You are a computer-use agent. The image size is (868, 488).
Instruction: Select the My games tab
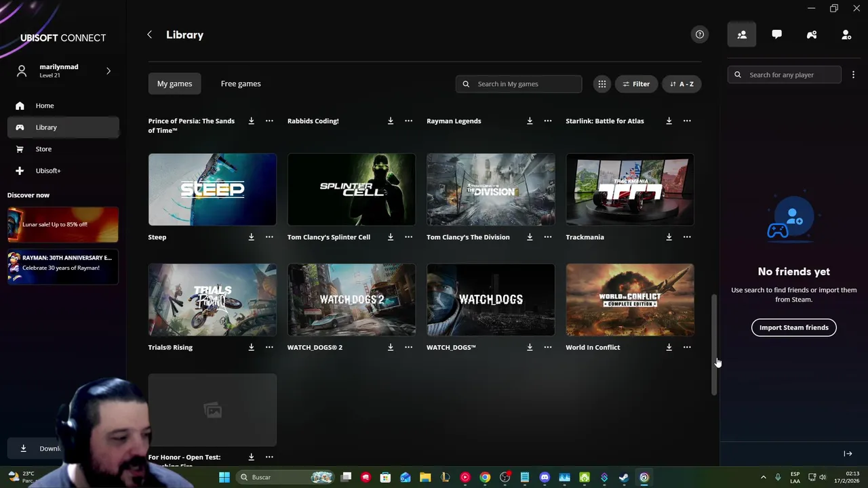point(174,83)
